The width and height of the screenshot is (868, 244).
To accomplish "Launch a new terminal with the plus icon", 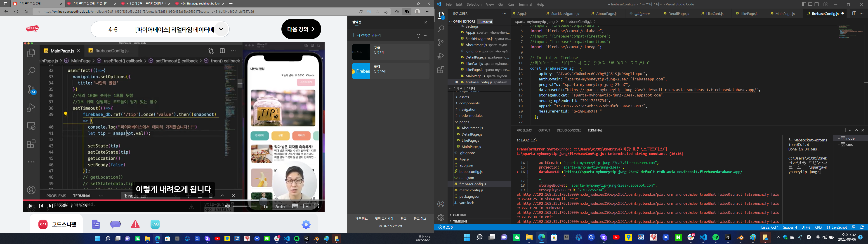I will (x=845, y=130).
